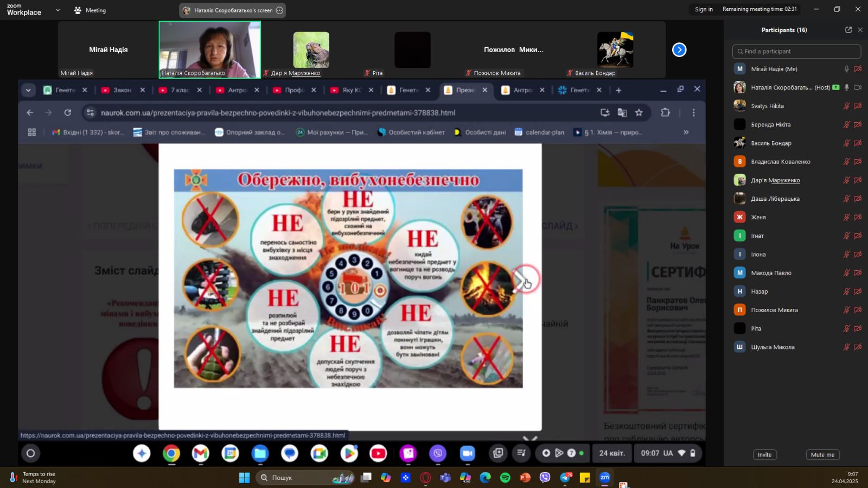This screenshot has width=868, height=488.
Task: Click Svatys Hikita's muted mic icon
Action: click(846, 106)
